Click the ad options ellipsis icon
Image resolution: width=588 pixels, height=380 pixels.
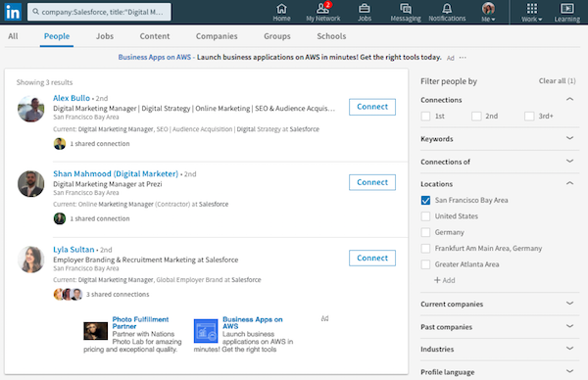463,58
